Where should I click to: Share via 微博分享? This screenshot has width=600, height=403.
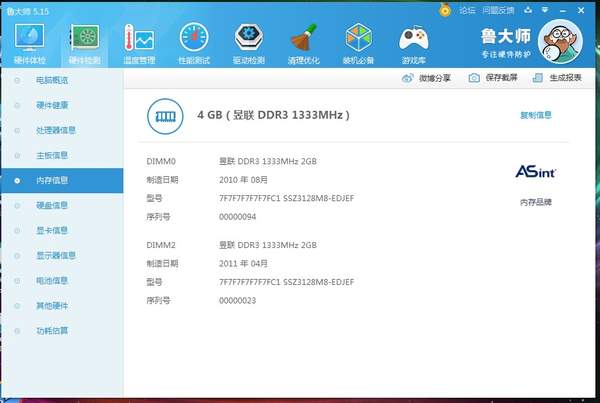point(426,78)
